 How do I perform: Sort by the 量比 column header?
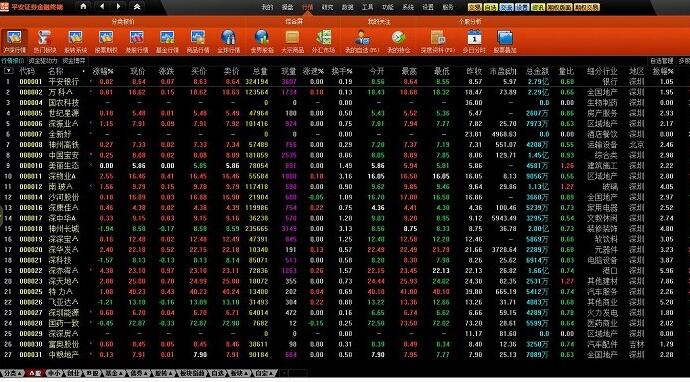point(566,71)
